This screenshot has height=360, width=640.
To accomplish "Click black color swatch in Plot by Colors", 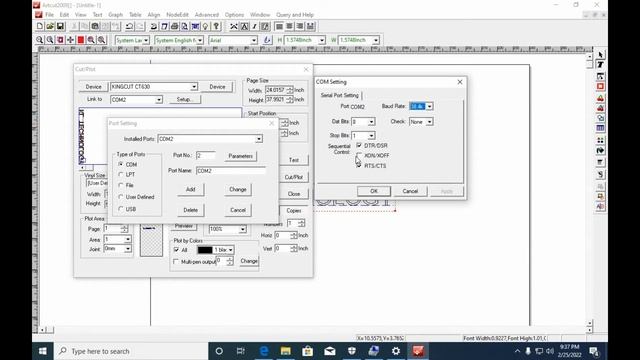I will (205, 250).
